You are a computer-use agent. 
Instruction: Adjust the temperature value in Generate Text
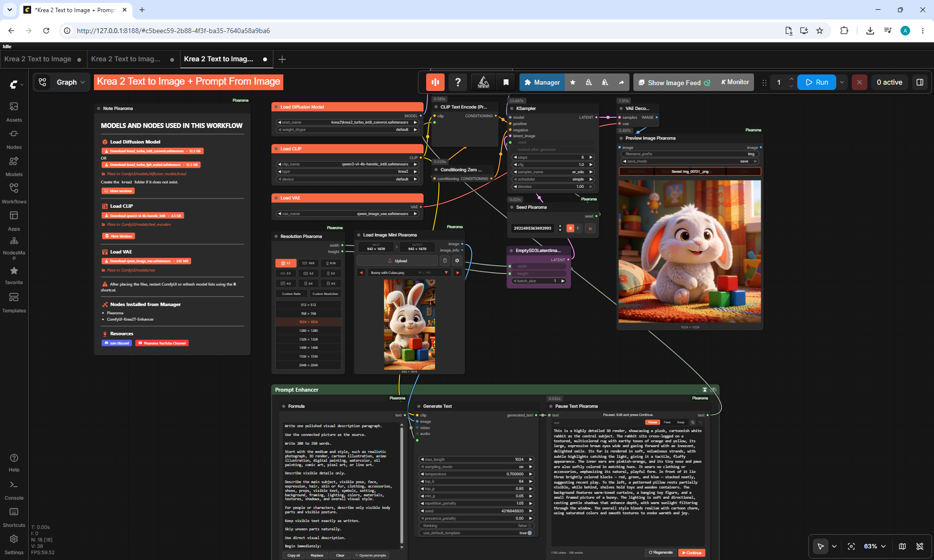coord(476,474)
